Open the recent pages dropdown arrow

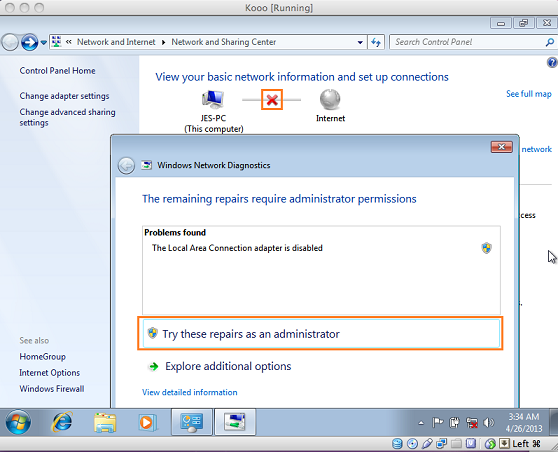click(43, 43)
